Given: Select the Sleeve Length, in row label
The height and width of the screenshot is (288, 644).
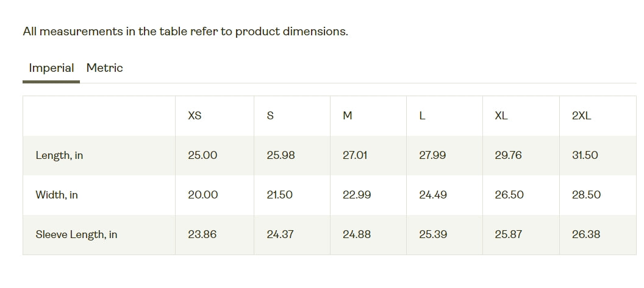Looking at the screenshot, I should 76,234.
